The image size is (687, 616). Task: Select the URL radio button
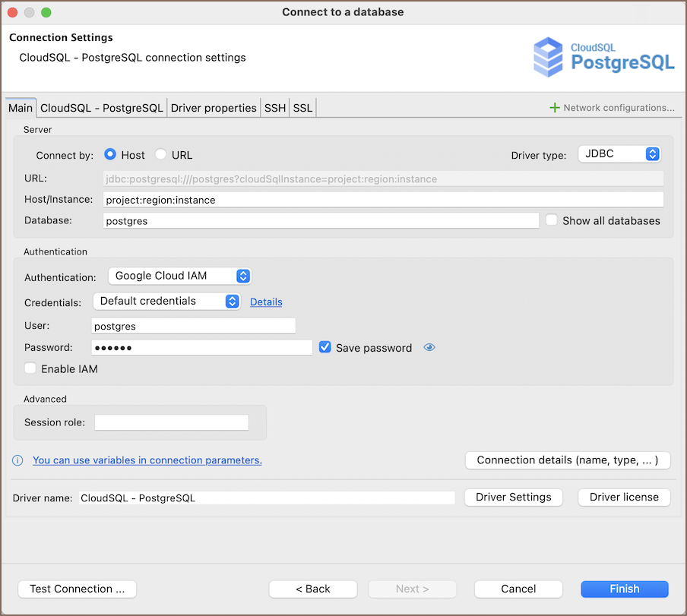[x=160, y=155]
